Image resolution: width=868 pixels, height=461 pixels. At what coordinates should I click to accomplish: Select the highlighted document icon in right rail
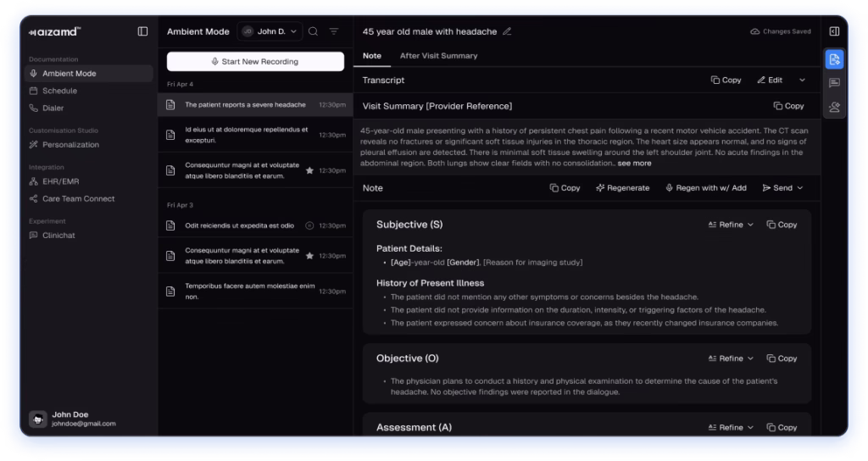(834, 59)
